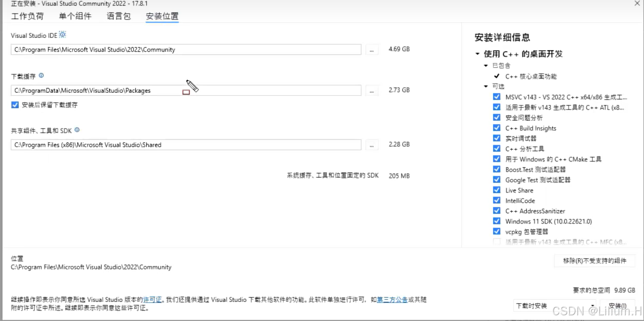Toggle Google Test 测试适配器 checkbox
The height and width of the screenshot is (321, 644).
(497, 180)
